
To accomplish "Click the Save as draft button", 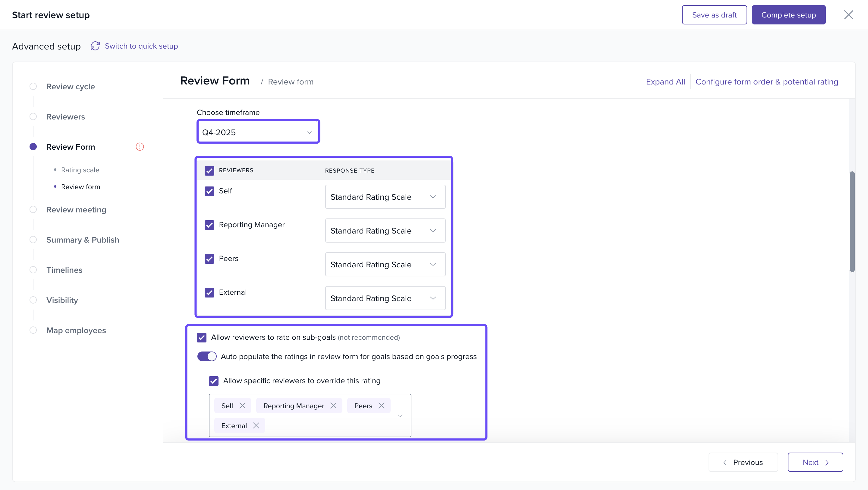I will (x=714, y=15).
